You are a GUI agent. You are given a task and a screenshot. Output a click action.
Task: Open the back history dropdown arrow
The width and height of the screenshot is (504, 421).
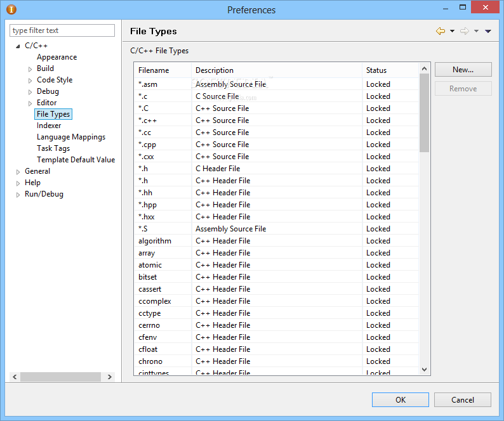click(x=452, y=31)
